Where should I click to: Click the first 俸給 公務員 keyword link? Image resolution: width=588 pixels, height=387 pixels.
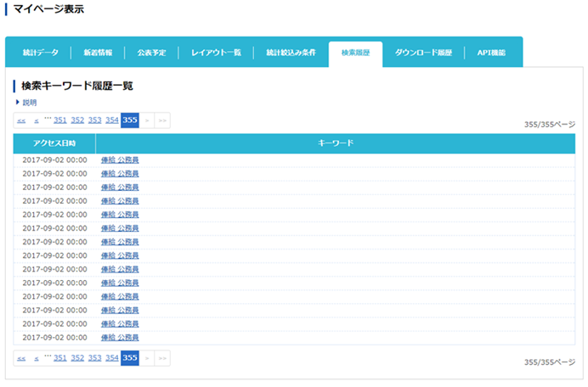[x=120, y=160]
